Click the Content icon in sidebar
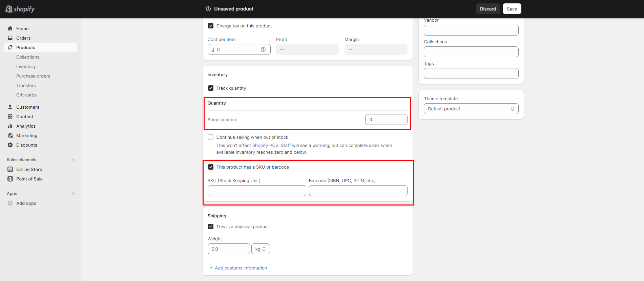 10,116
